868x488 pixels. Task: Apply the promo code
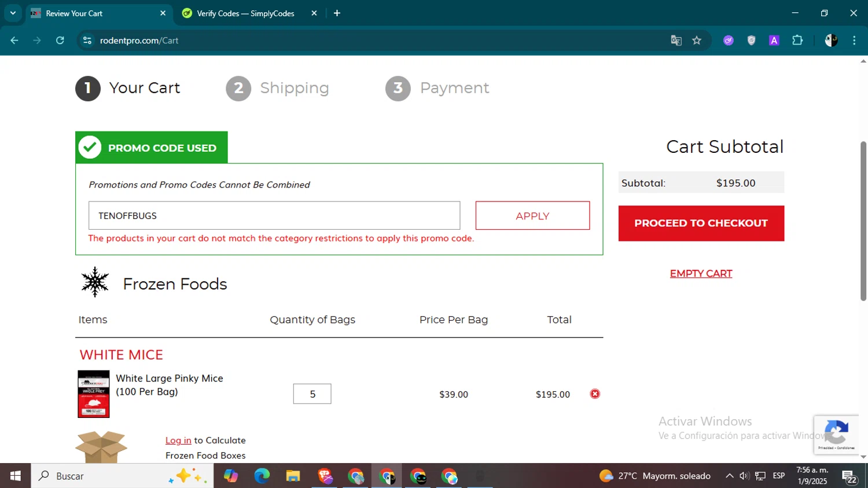pos(532,215)
